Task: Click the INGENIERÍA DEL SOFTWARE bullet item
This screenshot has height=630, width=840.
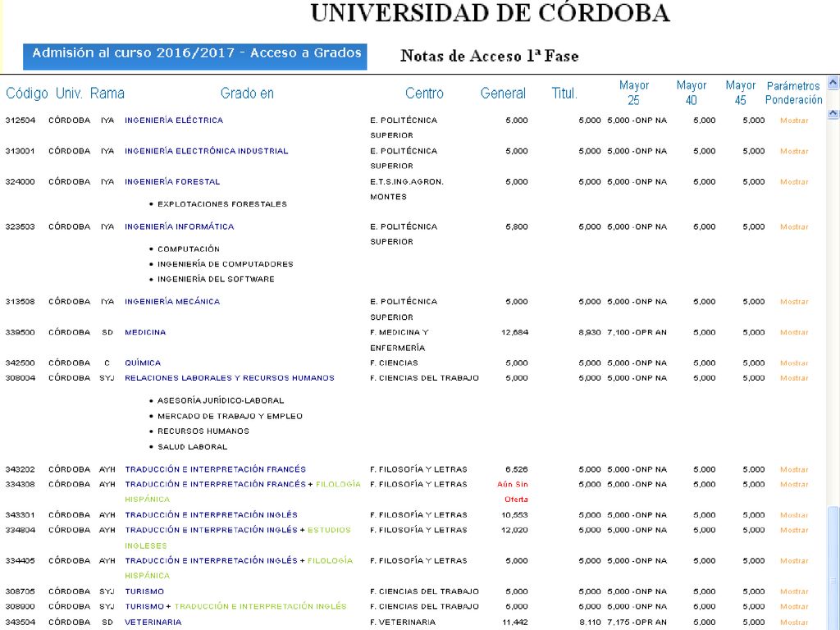Action: tap(216, 279)
